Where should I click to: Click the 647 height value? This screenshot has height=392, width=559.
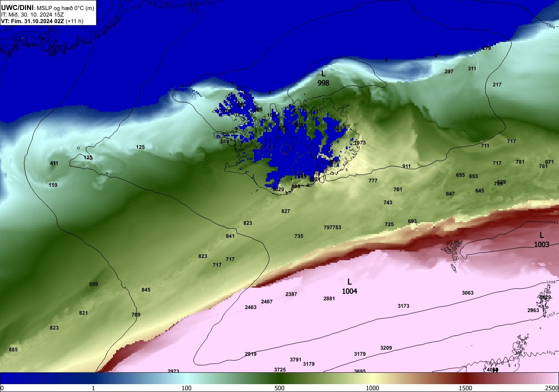tap(450, 194)
